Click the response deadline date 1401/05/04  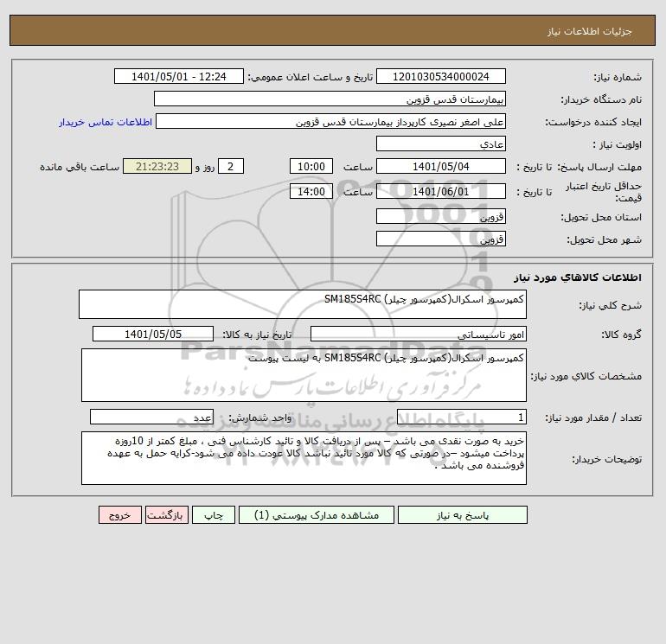[441, 167]
